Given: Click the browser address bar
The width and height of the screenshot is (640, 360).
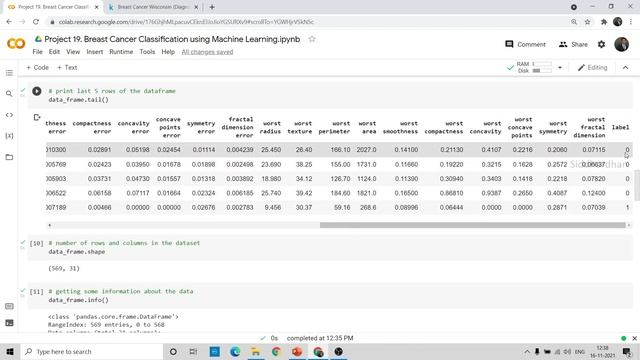Looking at the screenshot, I should [x=306, y=22].
